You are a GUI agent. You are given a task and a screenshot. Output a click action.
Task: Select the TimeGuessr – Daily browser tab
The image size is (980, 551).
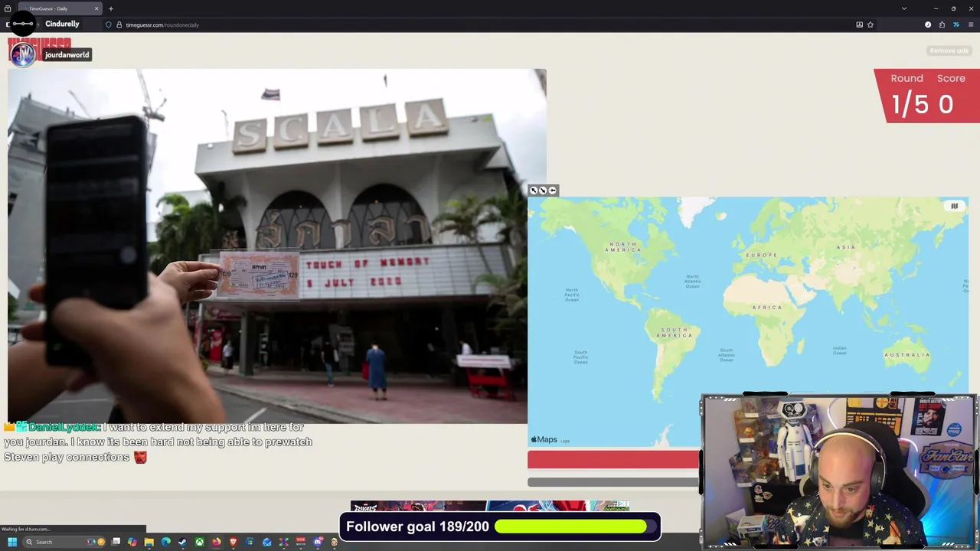click(x=60, y=8)
